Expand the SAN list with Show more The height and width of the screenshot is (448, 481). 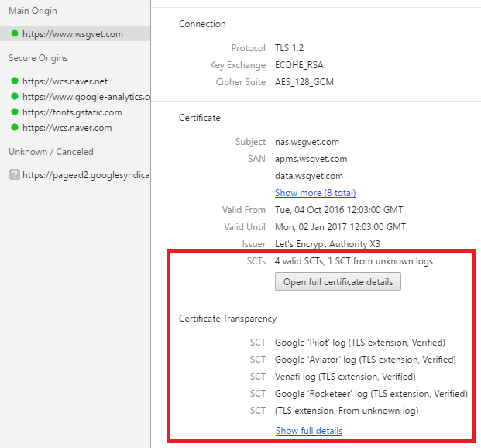click(x=315, y=192)
